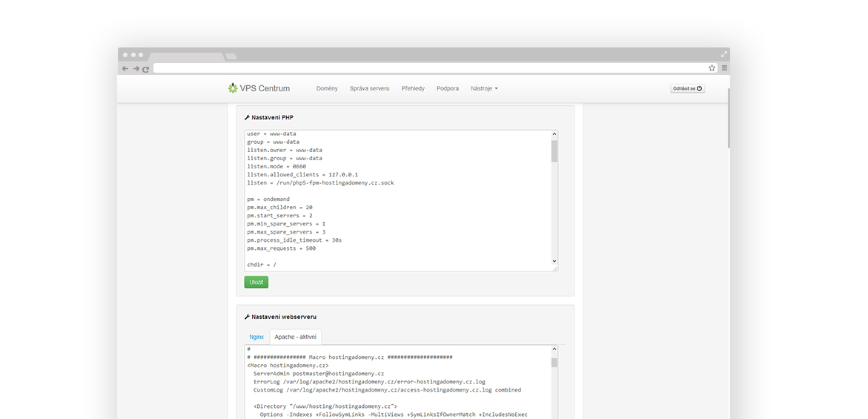Click the PHP textarea scroll-down arrow
Screen dimensions: 868x419
coord(554,261)
